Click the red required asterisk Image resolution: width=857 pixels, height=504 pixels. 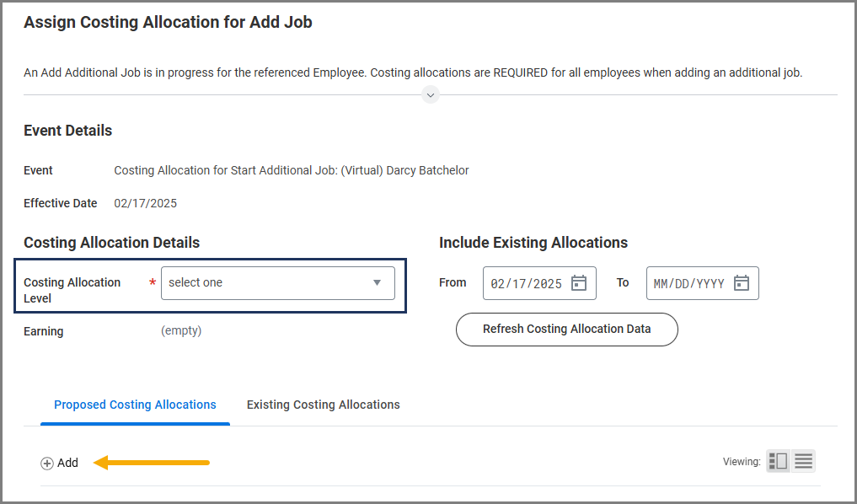tap(153, 283)
